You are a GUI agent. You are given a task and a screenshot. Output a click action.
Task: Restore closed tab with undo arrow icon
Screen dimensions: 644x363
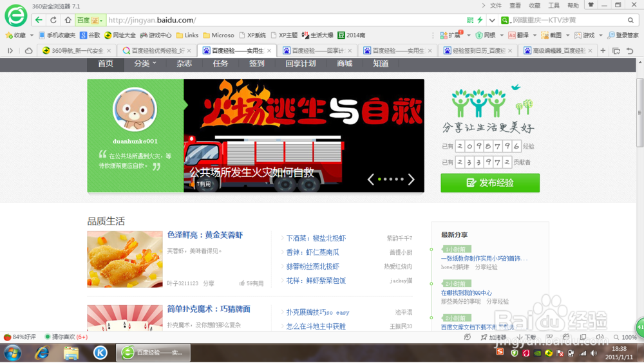[x=630, y=50]
